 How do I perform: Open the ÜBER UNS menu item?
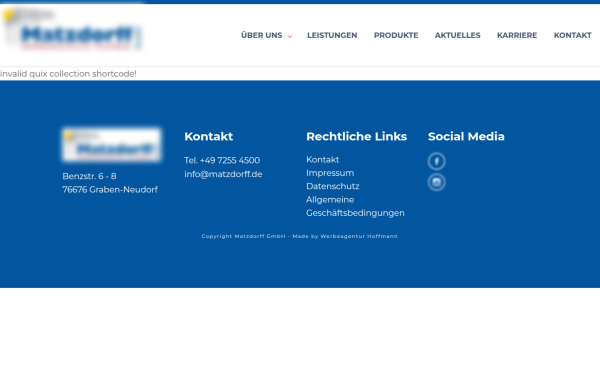coord(262,35)
